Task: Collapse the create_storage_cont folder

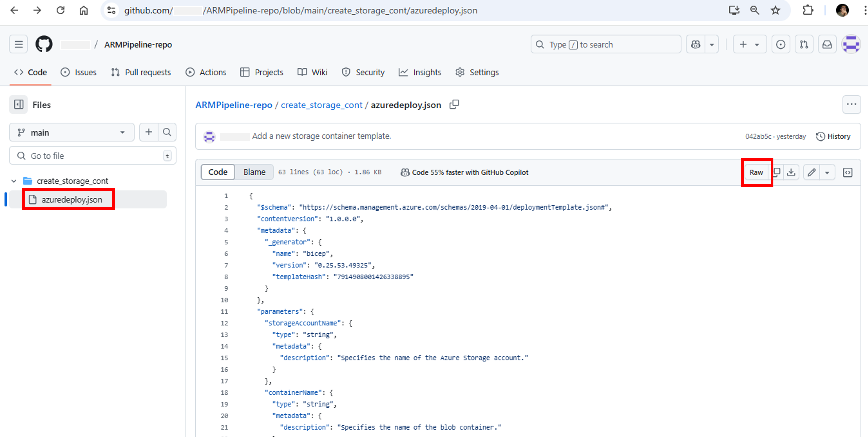Action: [14, 181]
